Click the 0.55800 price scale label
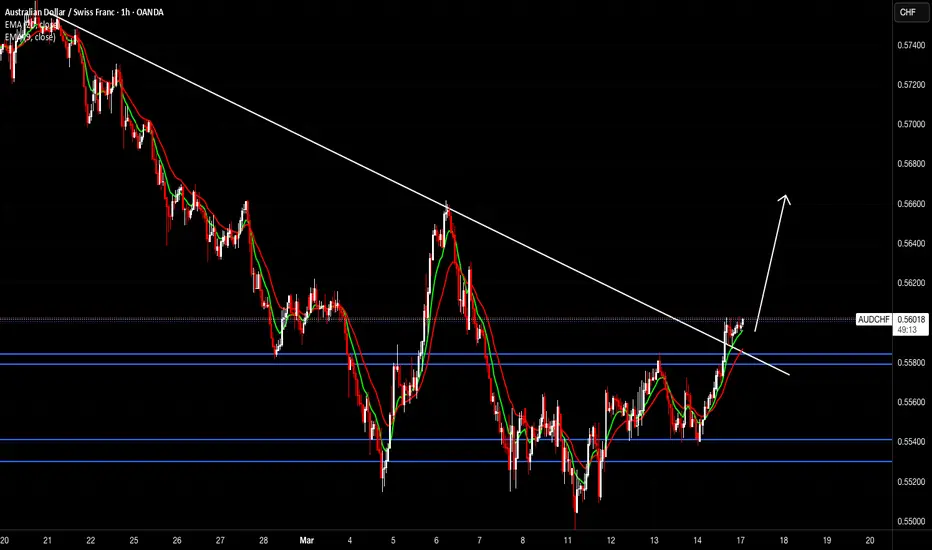Image resolution: width=932 pixels, height=550 pixels. click(x=911, y=363)
